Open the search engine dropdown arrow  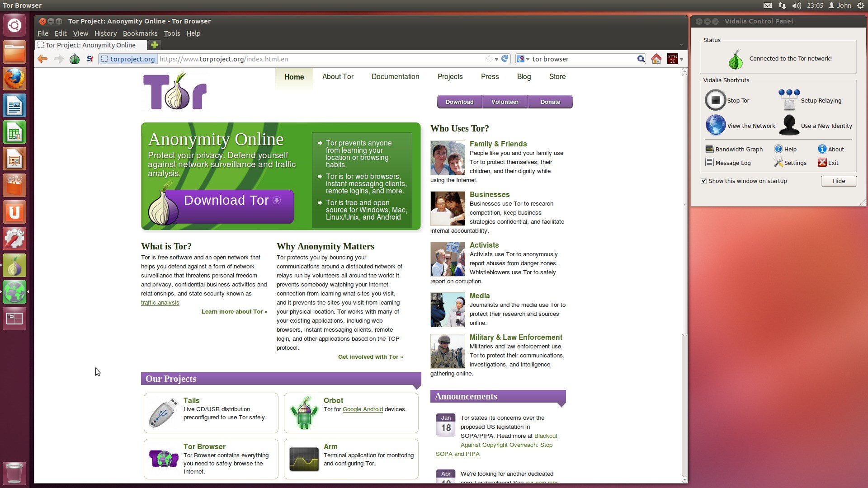[x=528, y=59]
